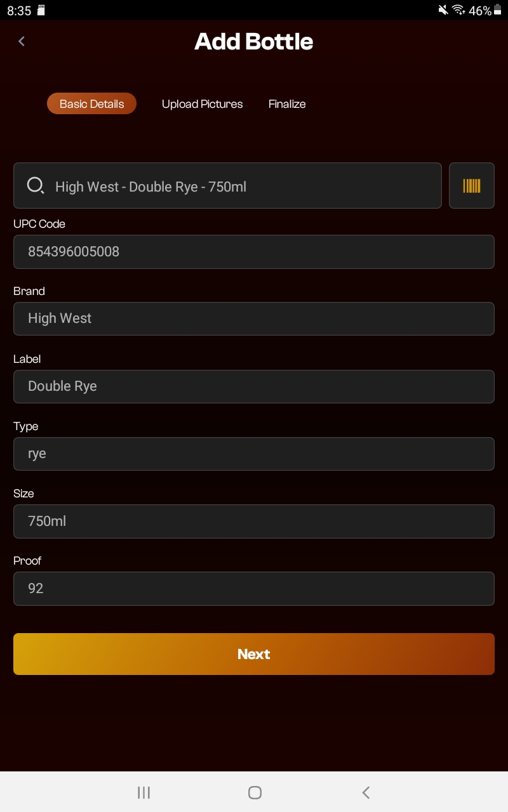
Task: Tap the search magnifier icon
Action: point(36,185)
